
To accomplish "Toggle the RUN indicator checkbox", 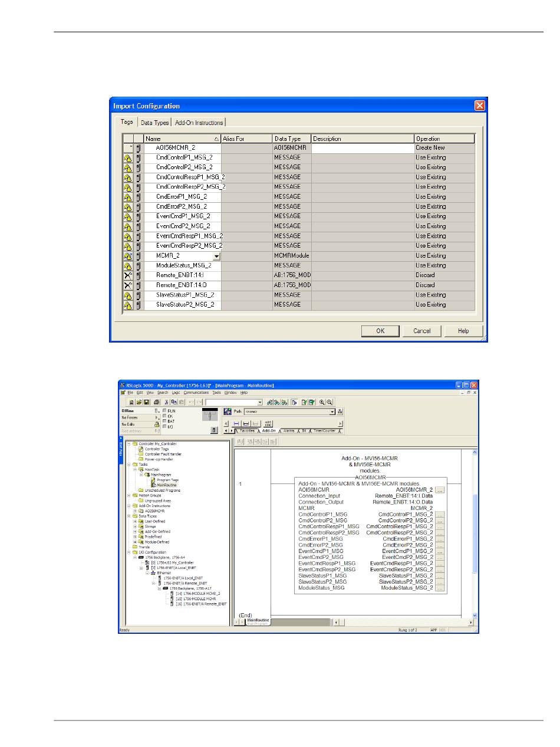I will 164,410.
